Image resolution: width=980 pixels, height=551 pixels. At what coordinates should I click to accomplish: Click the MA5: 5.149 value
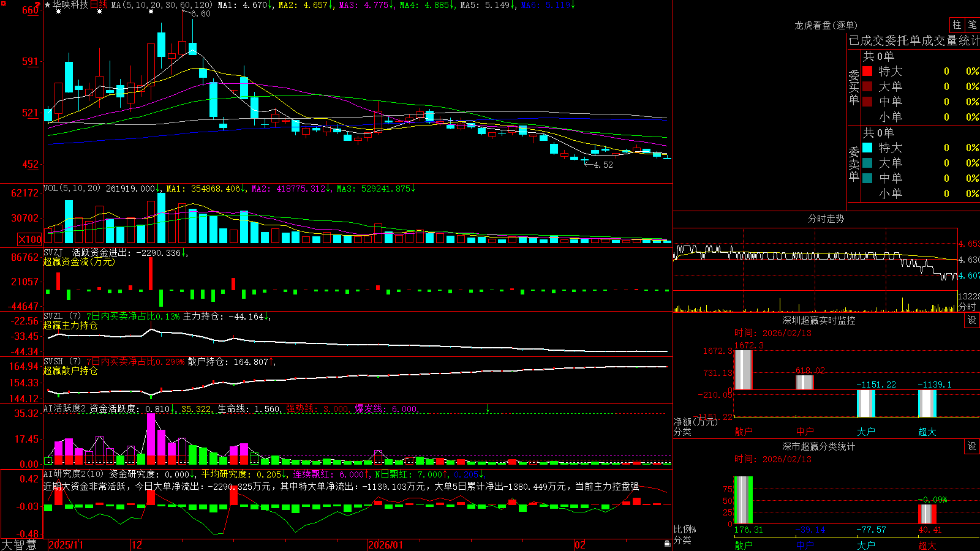coord(484,5)
